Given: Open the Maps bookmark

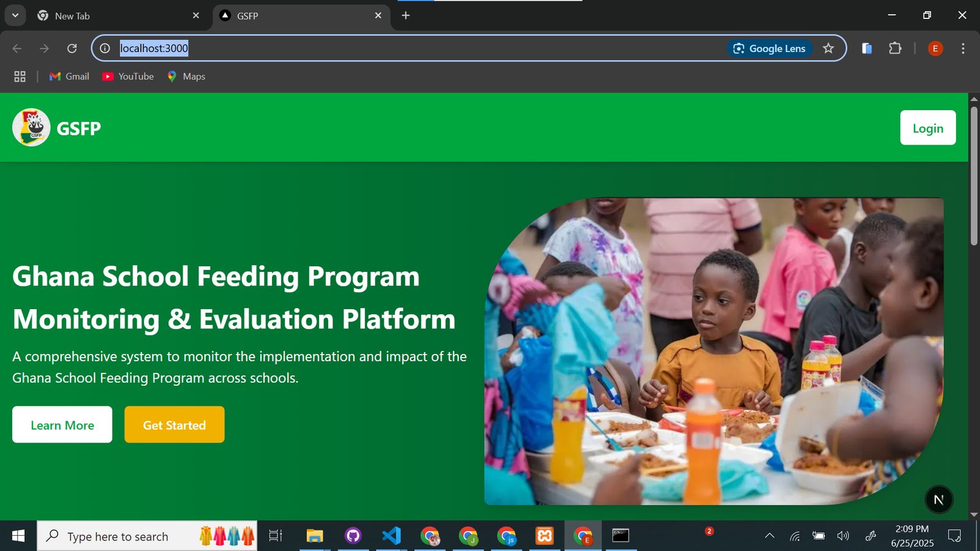Looking at the screenshot, I should (186, 77).
